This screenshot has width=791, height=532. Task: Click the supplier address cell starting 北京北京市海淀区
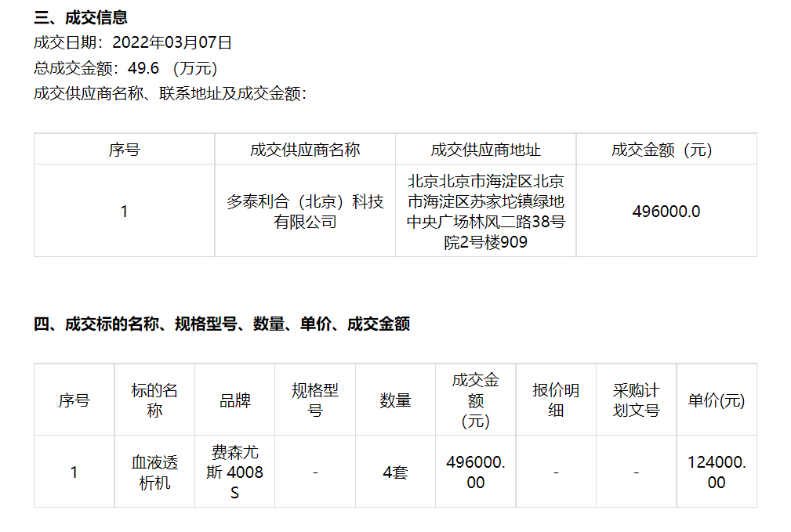click(485, 212)
